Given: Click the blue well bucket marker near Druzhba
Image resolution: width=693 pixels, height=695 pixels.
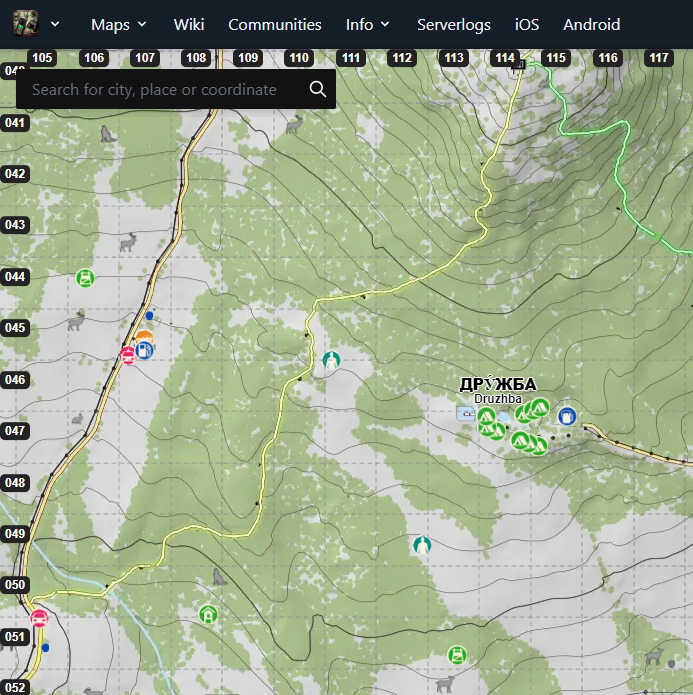Looking at the screenshot, I should click(x=567, y=416).
